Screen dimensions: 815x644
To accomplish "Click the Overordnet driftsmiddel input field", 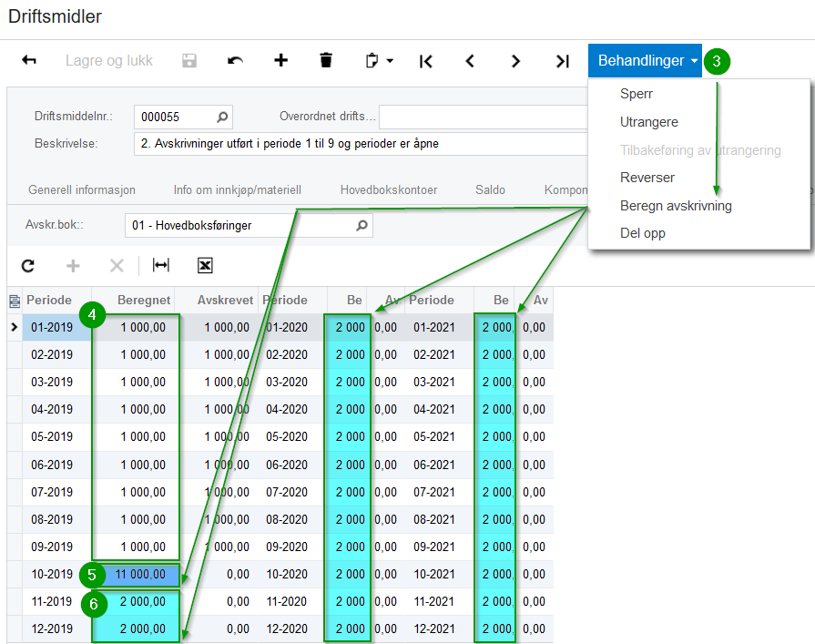I will [x=484, y=117].
